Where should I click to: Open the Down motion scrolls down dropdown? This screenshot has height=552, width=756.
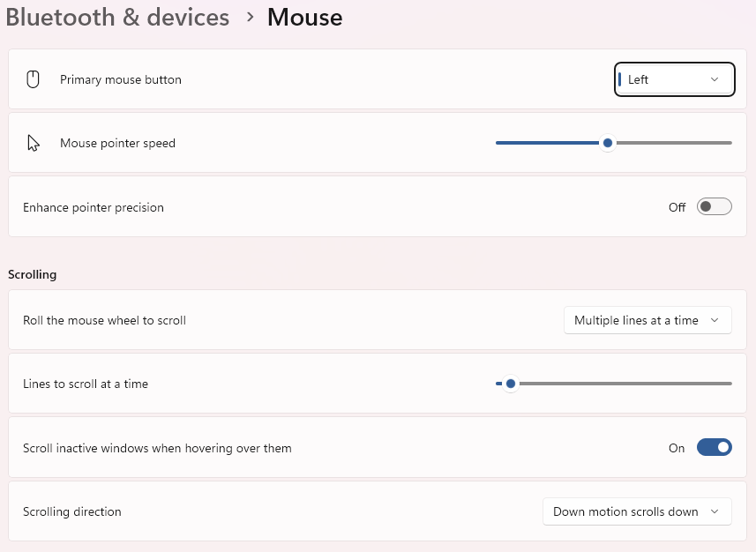point(636,511)
